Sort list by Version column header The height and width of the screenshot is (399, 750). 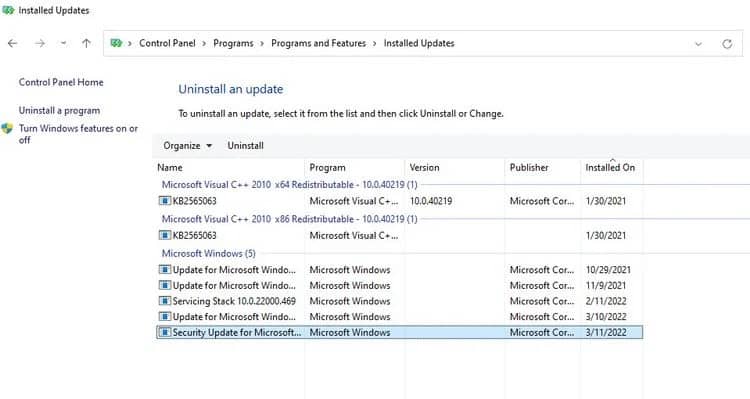pos(424,167)
